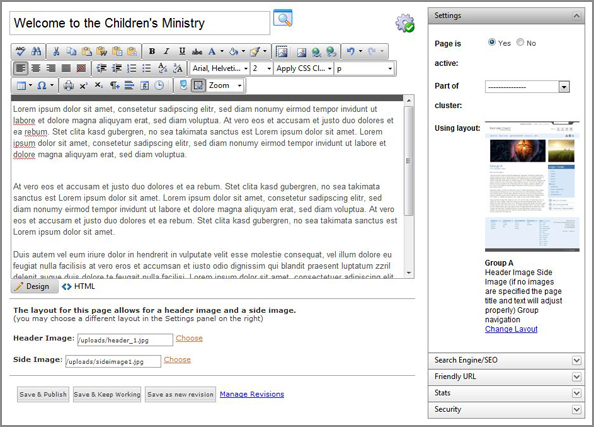594x427 pixels.
Task: Apply superscript formatting
Action: [x=84, y=86]
